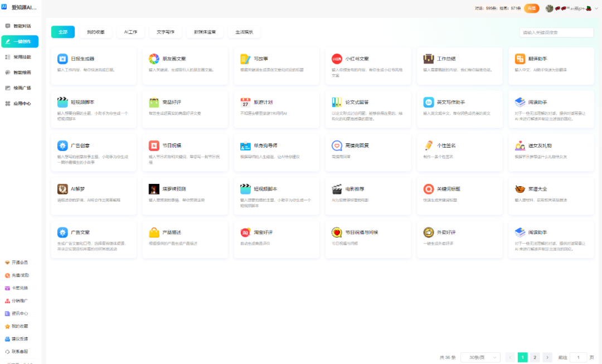Open 我的收藏 star item in sidebar
The height and width of the screenshot is (364, 602).
coord(17,326)
